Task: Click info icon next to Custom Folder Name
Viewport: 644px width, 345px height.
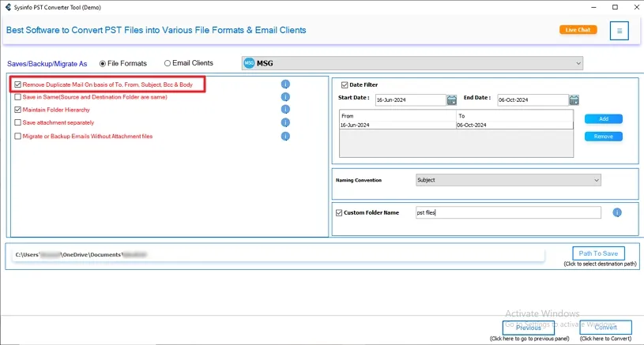Action: click(617, 212)
